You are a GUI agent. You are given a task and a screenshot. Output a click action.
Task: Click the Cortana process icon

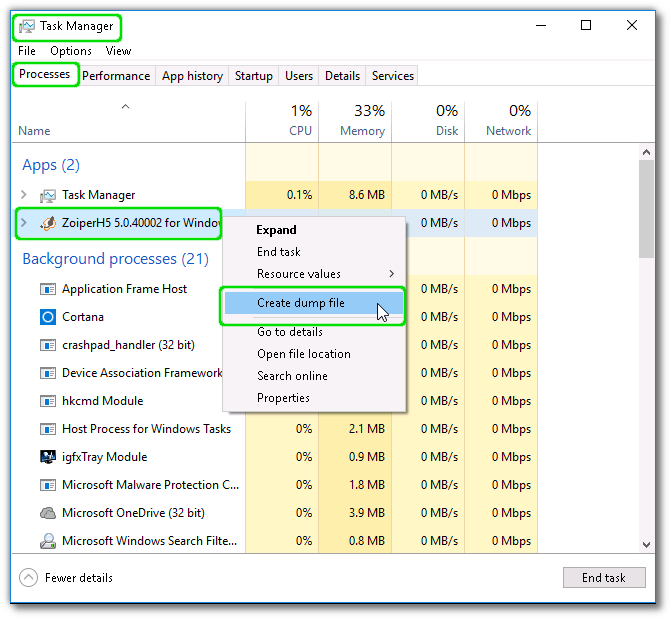coord(47,317)
